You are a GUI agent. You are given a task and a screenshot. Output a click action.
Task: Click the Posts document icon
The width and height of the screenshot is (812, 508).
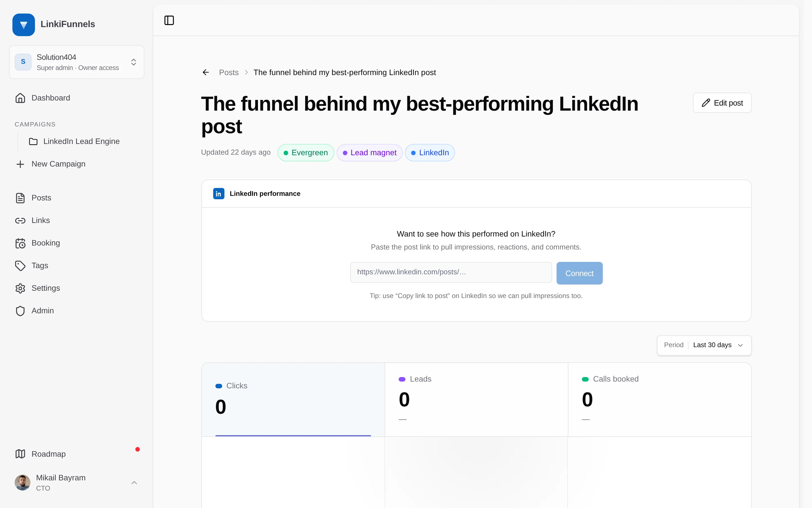coord(20,198)
